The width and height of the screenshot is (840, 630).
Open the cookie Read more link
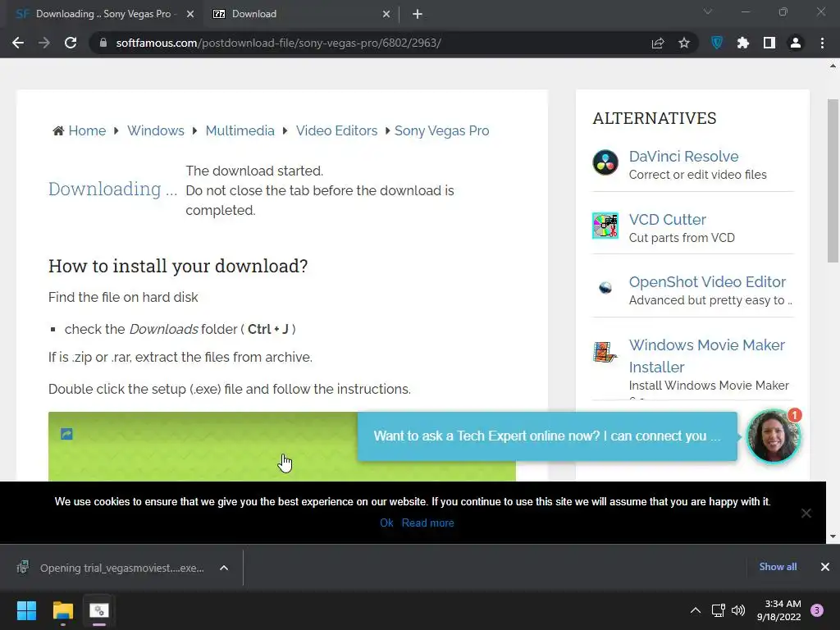tap(427, 523)
